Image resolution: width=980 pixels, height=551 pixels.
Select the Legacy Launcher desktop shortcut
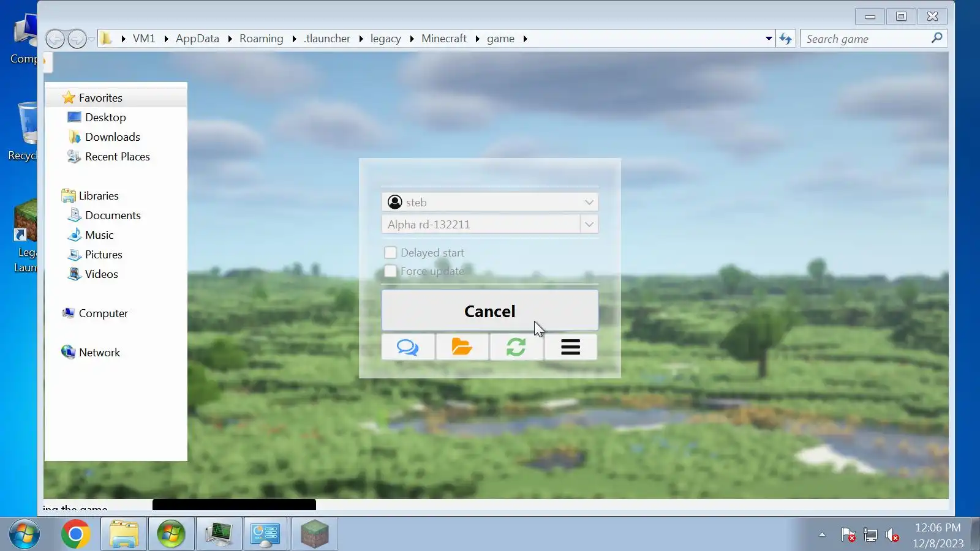[x=24, y=236]
